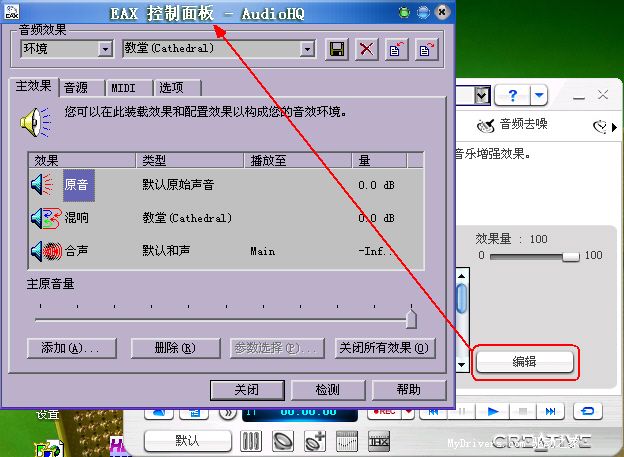
Task: Click the 删除(R) button
Action: (x=176, y=348)
